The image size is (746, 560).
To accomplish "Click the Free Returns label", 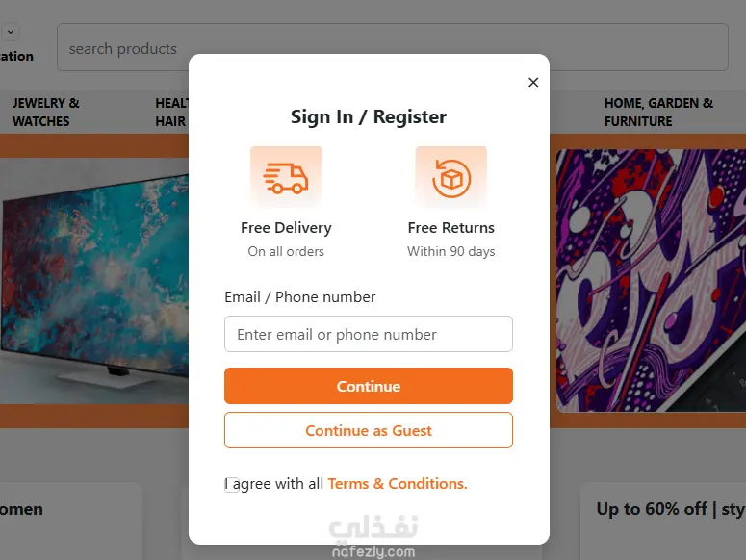I will [450, 228].
